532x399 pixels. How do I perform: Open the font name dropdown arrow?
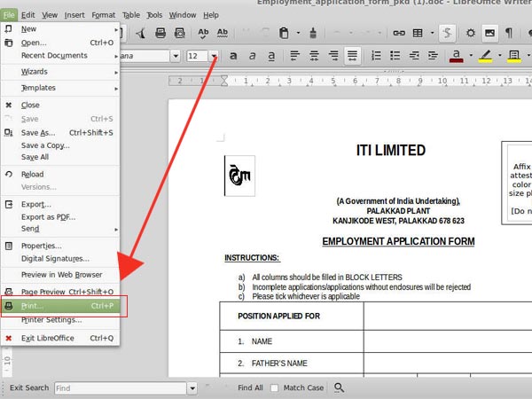176,56
